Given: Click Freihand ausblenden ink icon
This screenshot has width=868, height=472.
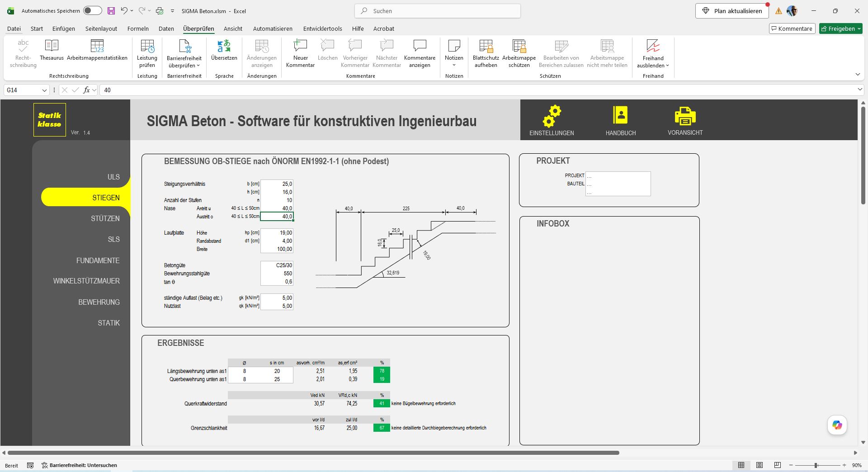Looking at the screenshot, I should [653, 46].
